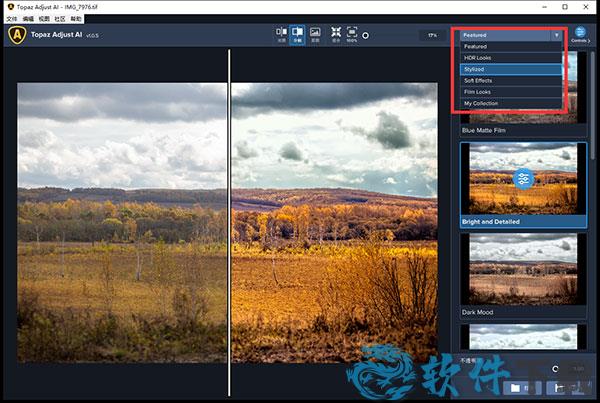Image resolution: width=600 pixels, height=403 pixels.
Task: Open the Controls panel icon
Action: pyautogui.click(x=580, y=34)
